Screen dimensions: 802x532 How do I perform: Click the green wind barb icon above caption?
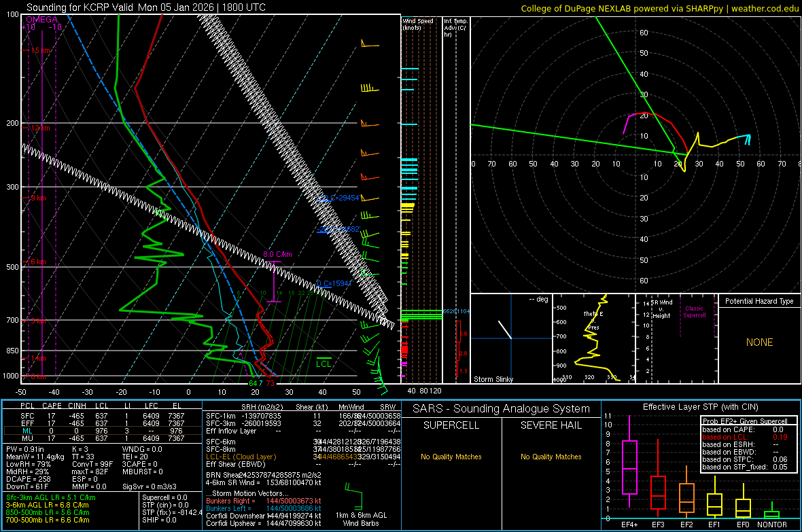[x=354, y=496]
